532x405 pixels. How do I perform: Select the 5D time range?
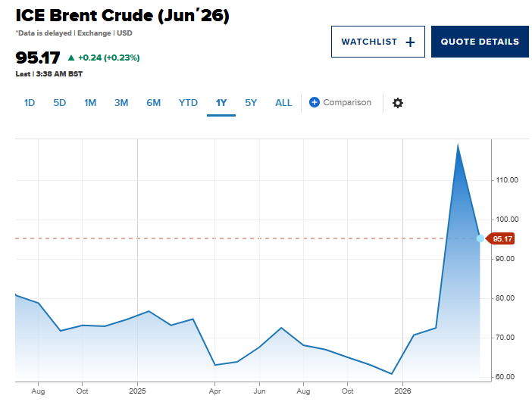(x=59, y=103)
